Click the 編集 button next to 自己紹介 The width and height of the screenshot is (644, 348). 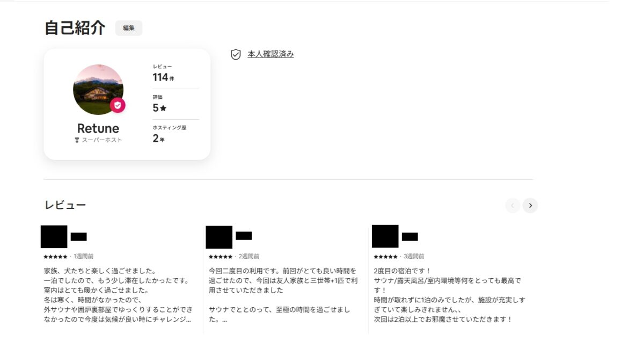[129, 28]
